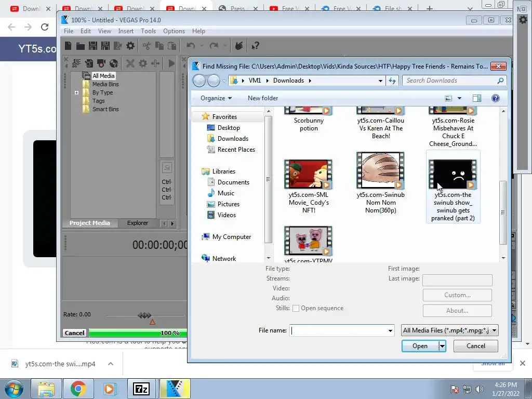This screenshot has width=532, height=399.
Task: Open the Edit menu in VEGAS Pro
Action: tap(86, 31)
